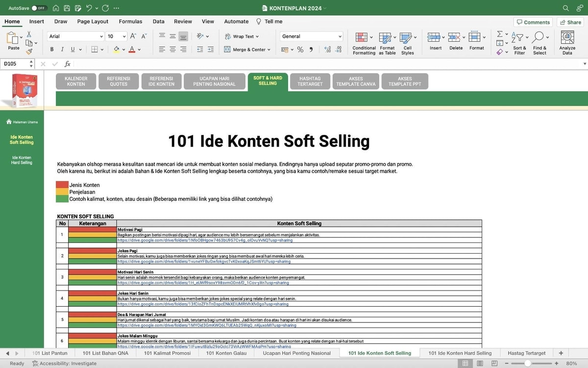Screen dimensions: 588x368
Task: Open Format as Table
Action: (x=387, y=43)
